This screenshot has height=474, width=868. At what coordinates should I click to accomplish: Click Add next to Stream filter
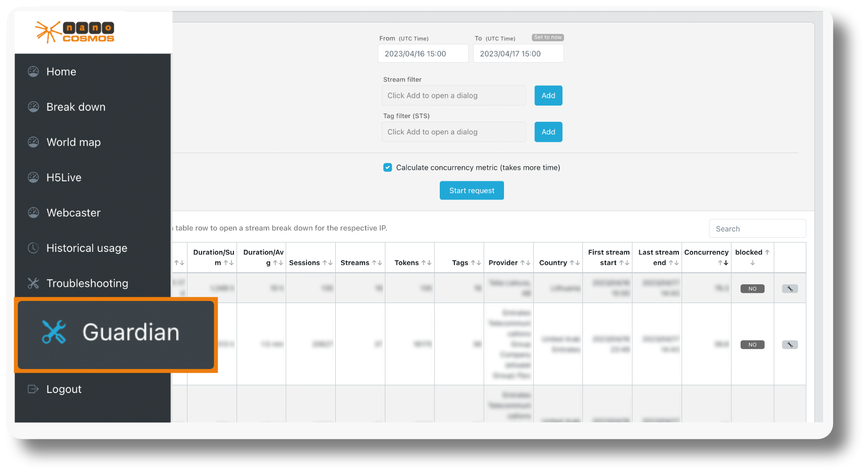548,95
